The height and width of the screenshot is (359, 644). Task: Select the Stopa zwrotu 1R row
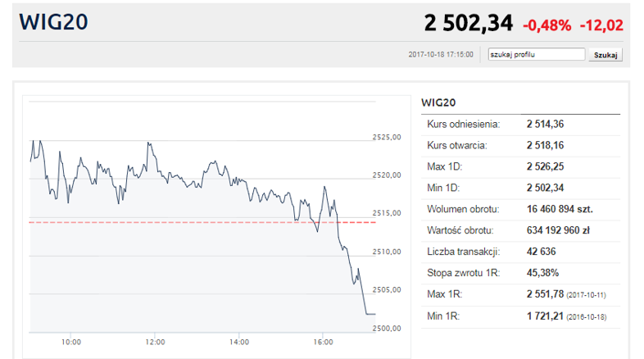(520, 272)
